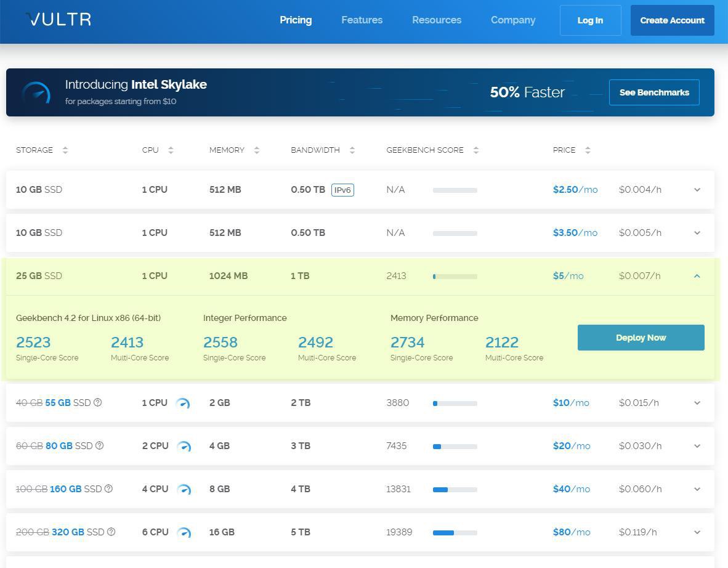The image size is (728, 568).
Task: Sort plans by Geekbench Score column
Action: coord(476,150)
